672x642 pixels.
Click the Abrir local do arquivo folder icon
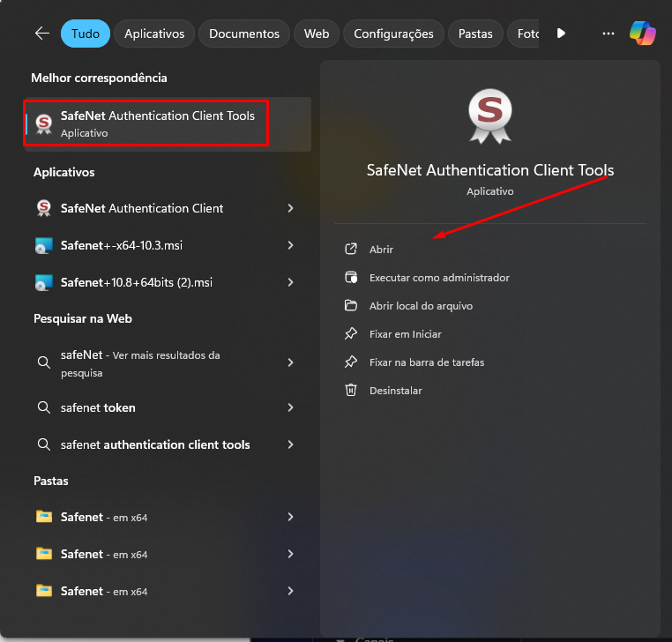351,306
